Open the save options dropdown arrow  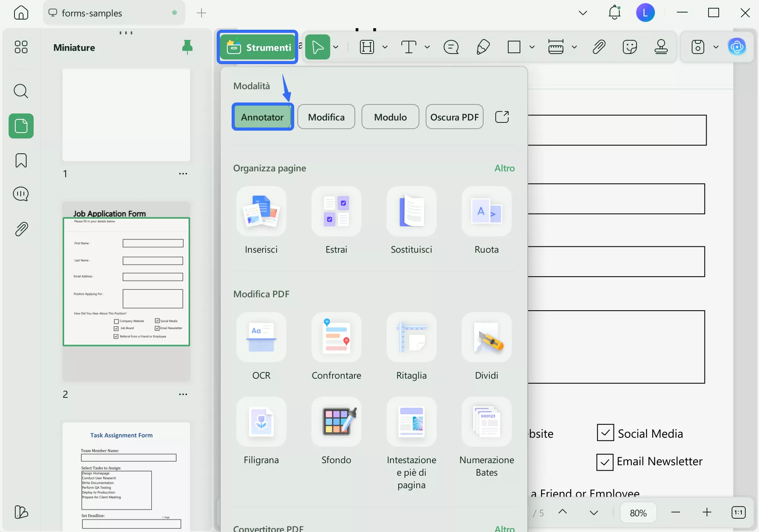point(716,47)
